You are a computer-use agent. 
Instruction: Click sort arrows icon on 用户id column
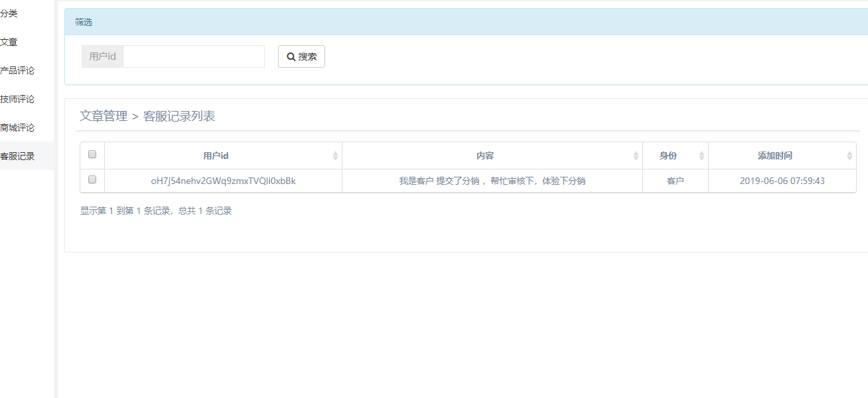(x=335, y=155)
